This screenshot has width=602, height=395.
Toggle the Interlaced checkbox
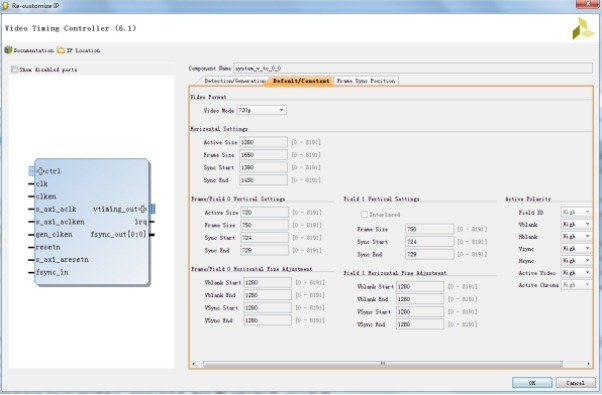click(364, 214)
